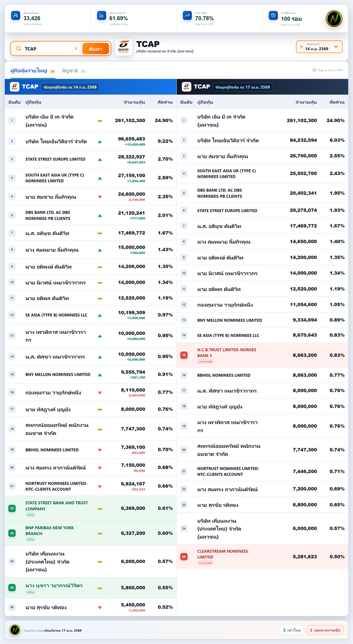Click the usage history clock icon

273,16
